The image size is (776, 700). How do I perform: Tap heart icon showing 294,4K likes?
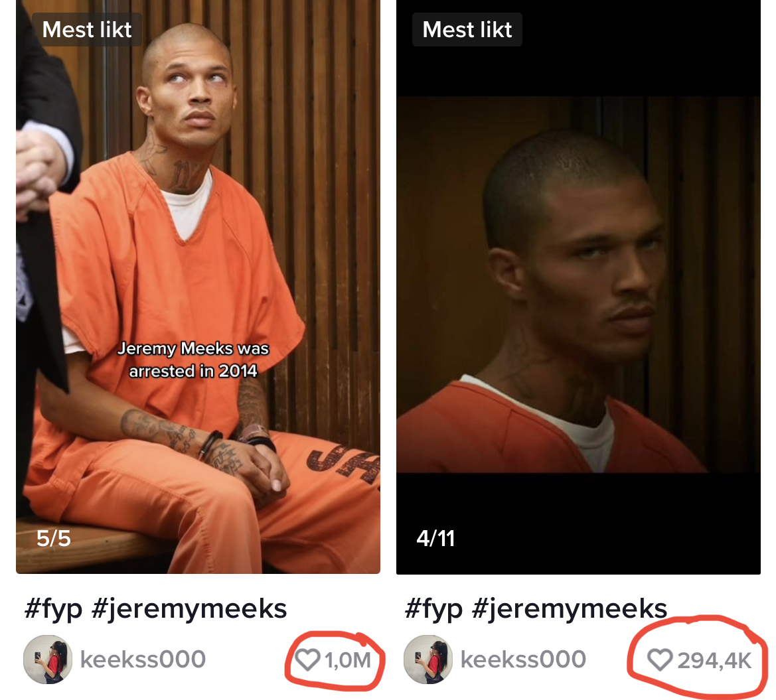660,660
